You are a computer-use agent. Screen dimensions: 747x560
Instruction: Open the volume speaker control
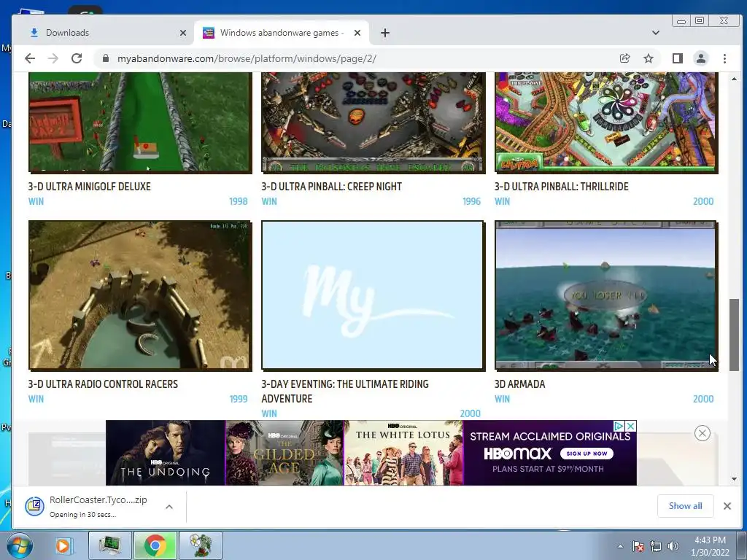673,546
